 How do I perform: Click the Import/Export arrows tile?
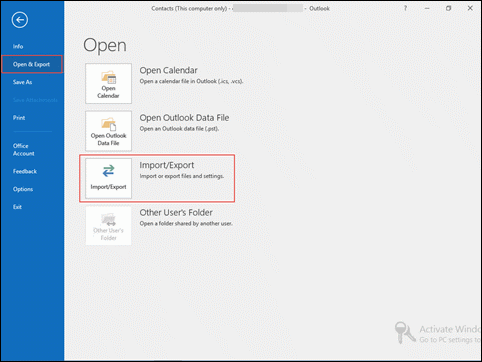pyautogui.click(x=108, y=178)
